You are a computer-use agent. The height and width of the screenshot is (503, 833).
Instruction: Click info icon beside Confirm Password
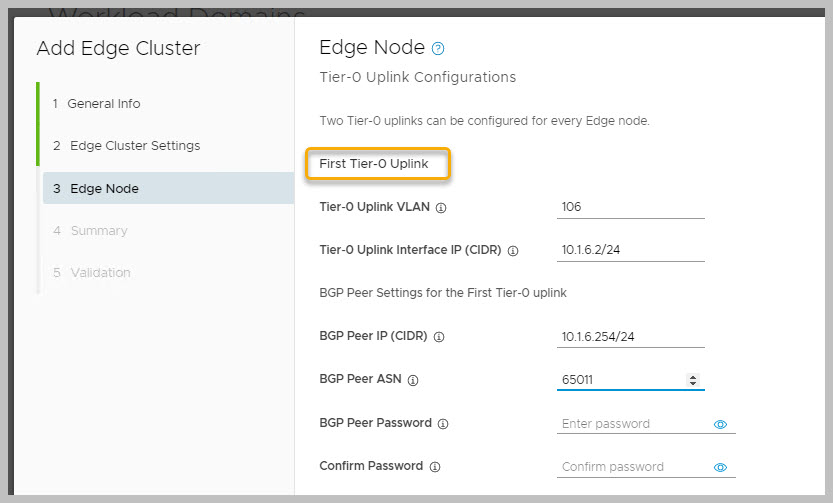[x=436, y=466]
